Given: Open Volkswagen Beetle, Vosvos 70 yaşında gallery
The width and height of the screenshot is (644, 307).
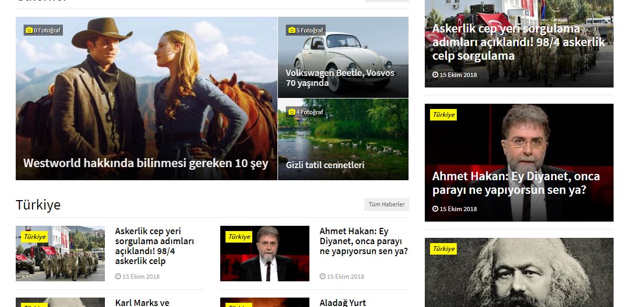Looking at the screenshot, I should (340, 78).
